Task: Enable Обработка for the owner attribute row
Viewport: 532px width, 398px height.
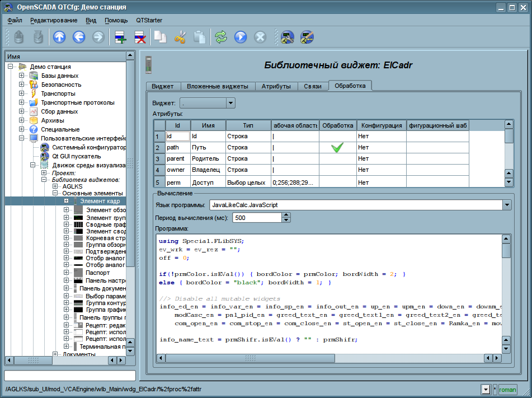Action: (337, 170)
